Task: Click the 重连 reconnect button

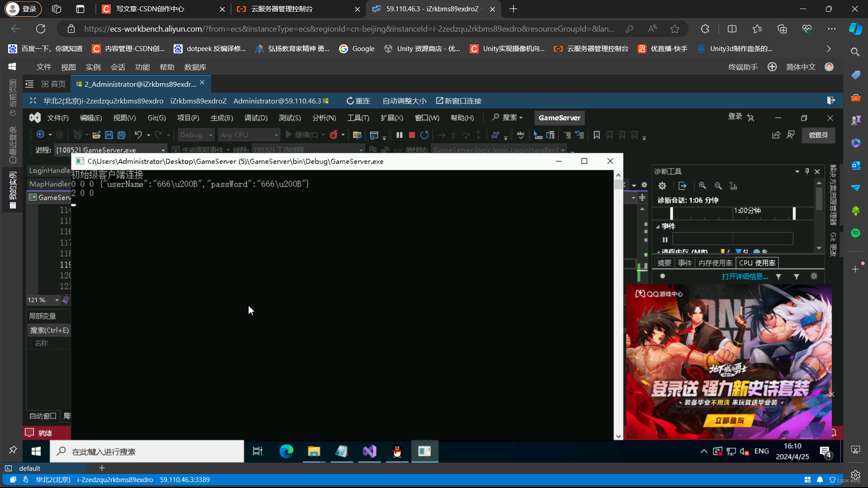Action: coord(358,101)
